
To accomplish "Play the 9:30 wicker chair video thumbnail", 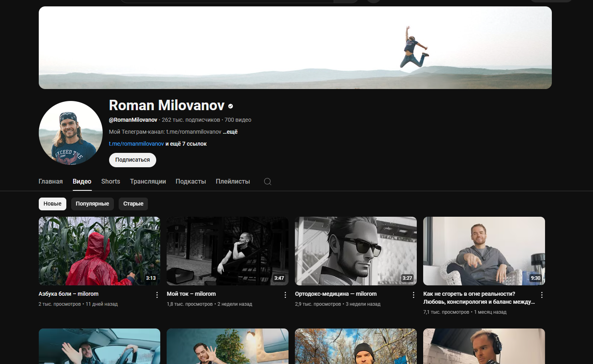I will (484, 251).
